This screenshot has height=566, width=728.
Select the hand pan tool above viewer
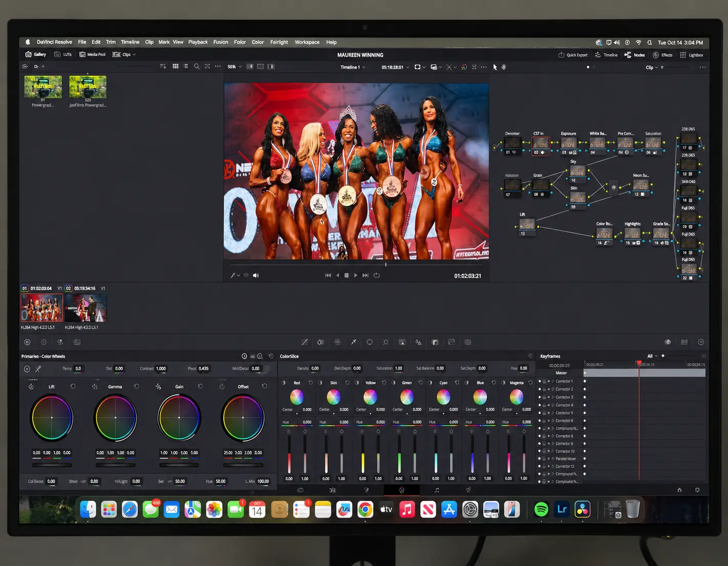click(x=504, y=67)
